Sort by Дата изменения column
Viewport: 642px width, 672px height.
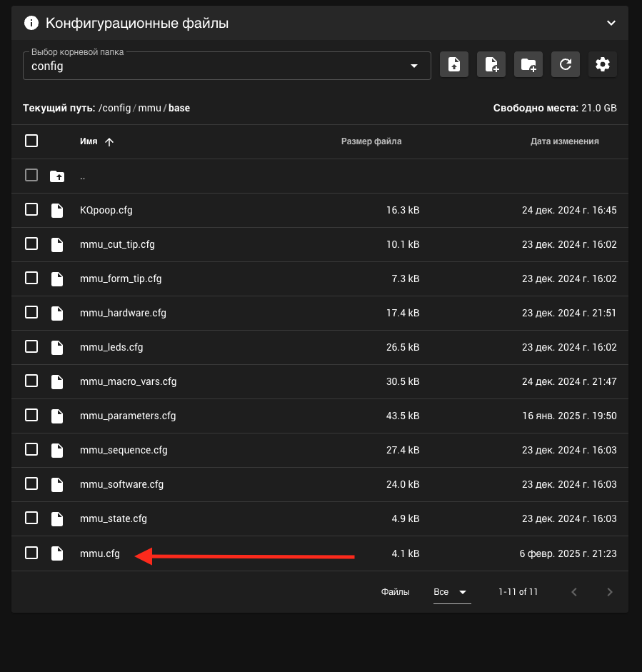coord(564,141)
